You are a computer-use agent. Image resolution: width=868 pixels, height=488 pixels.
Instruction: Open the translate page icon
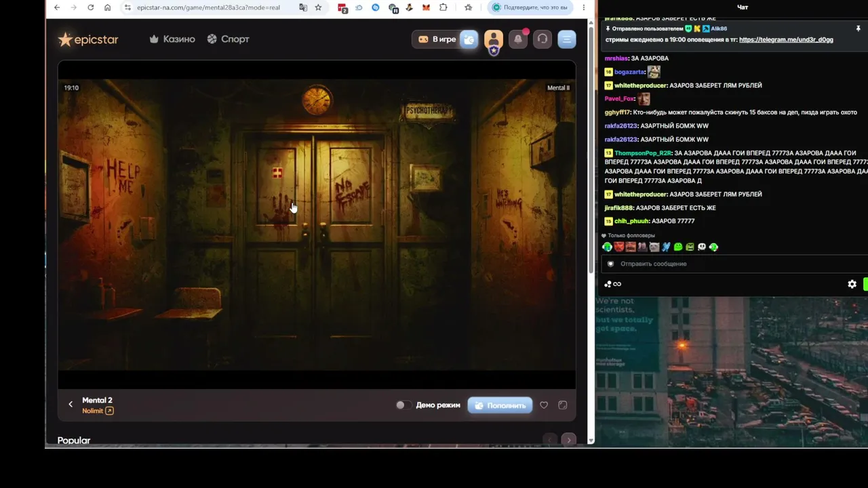303,7
